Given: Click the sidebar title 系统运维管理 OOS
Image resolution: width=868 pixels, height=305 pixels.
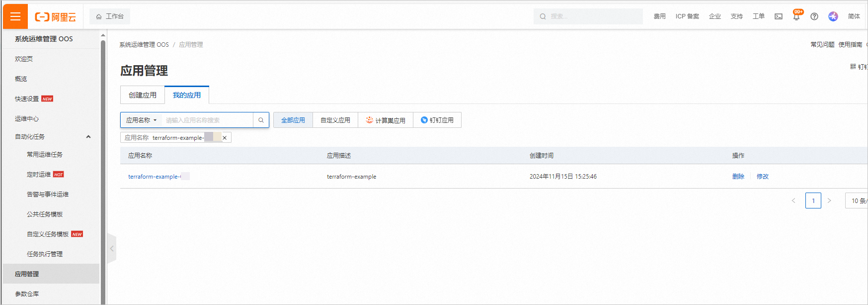Looking at the screenshot, I should click(x=44, y=39).
